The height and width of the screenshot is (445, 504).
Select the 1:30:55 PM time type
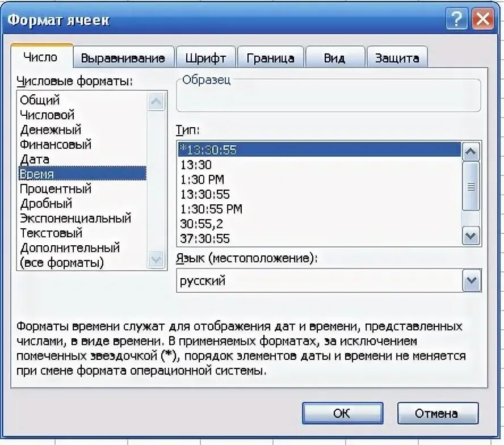[x=320, y=209]
